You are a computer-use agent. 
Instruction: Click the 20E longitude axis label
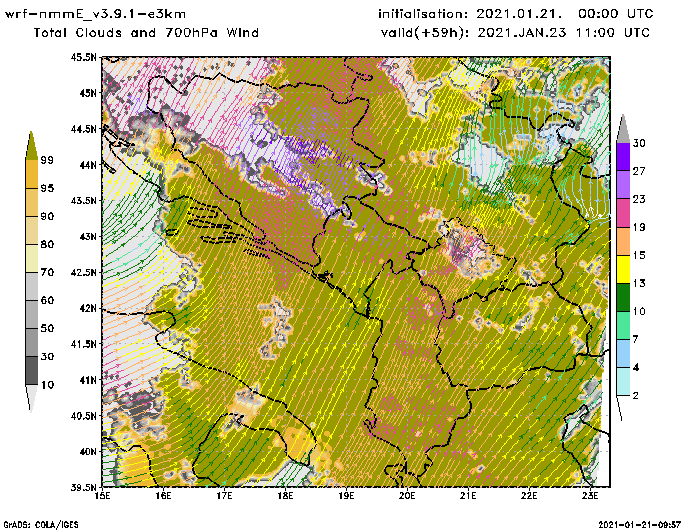coord(407,497)
